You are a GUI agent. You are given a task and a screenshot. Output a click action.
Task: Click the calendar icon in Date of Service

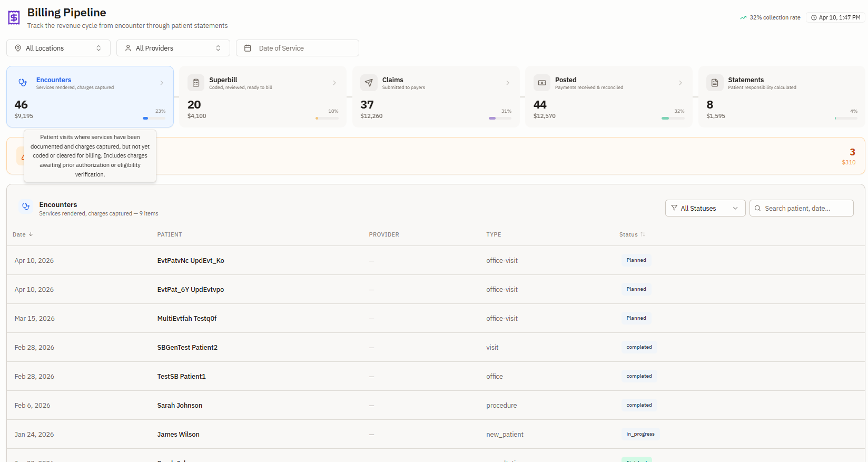point(248,48)
